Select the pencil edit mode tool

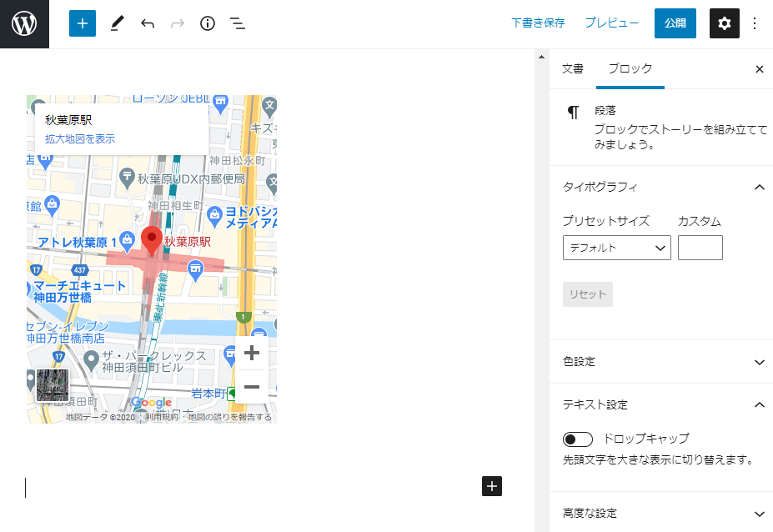click(117, 23)
